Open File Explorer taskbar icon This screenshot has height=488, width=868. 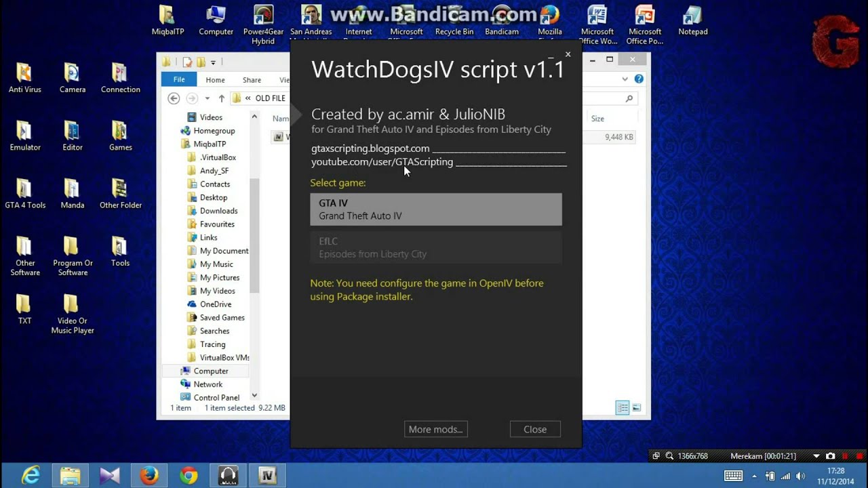tap(70, 476)
